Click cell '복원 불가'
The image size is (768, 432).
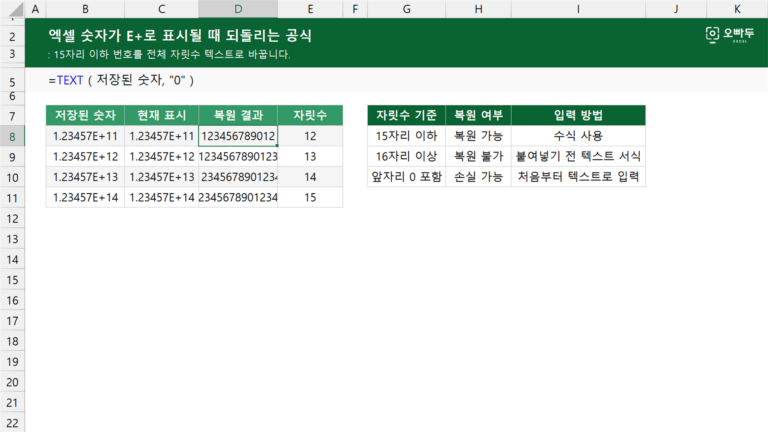479,156
